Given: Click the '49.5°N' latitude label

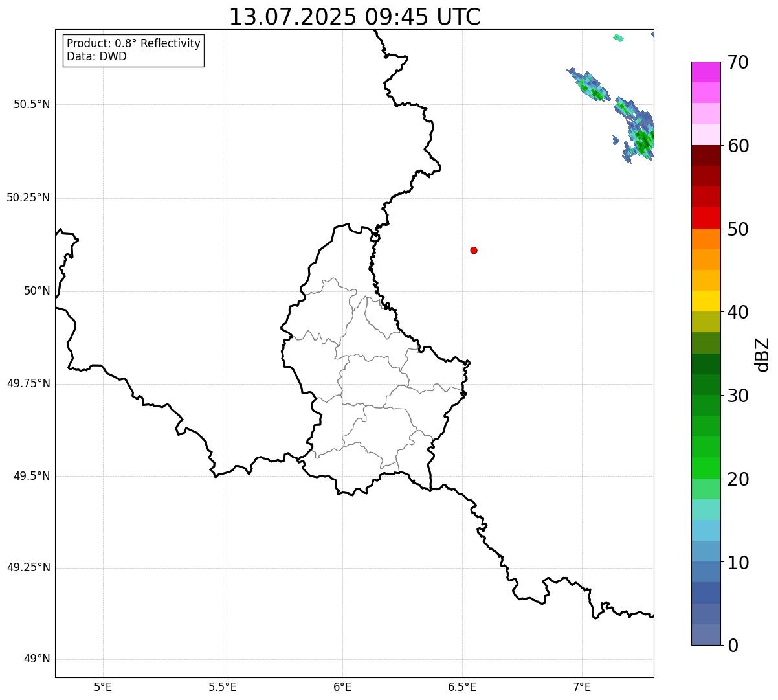Looking at the screenshot, I should point(31,476).
